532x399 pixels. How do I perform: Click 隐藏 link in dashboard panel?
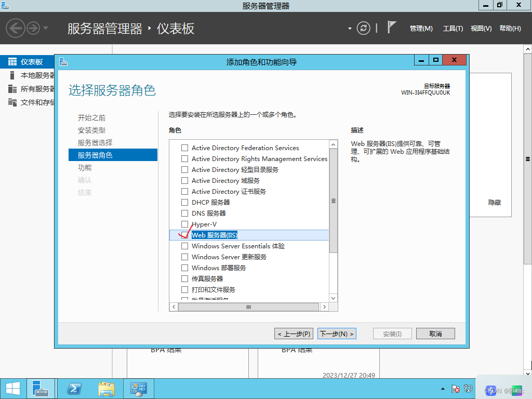495,203
